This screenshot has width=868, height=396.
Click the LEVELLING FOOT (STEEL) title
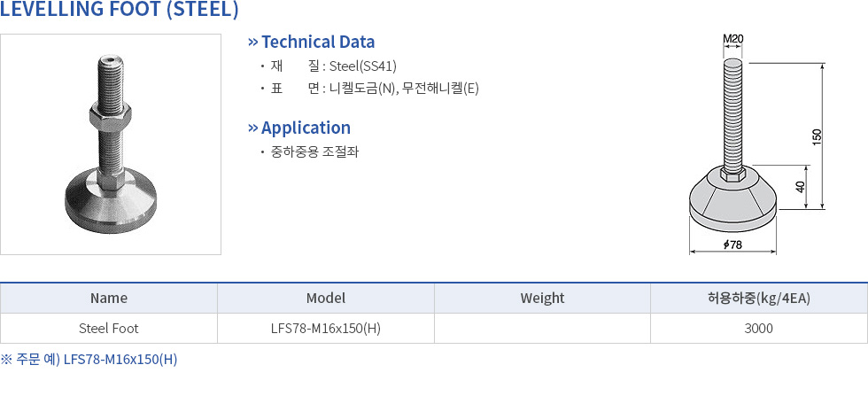(120, 11)
